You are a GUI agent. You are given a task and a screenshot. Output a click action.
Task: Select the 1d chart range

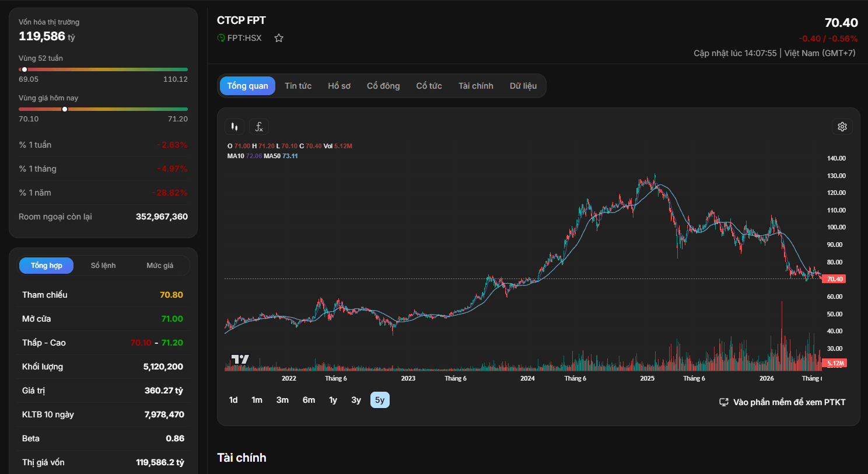(233, 400)
